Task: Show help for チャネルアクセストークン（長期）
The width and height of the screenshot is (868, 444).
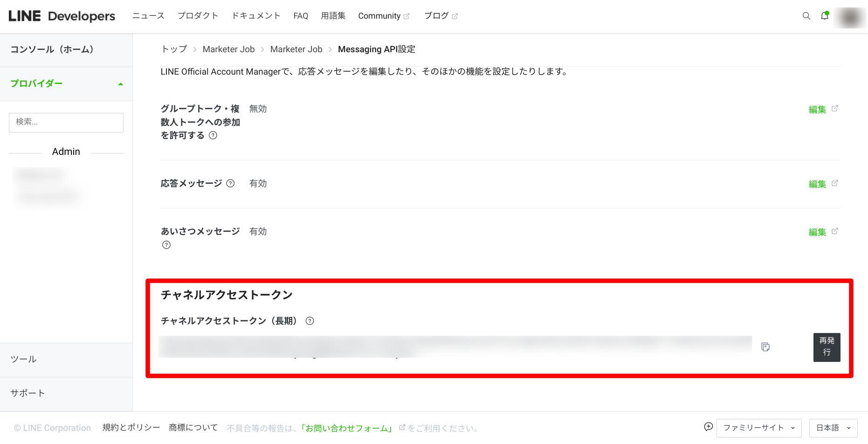Action: tap(310, 321)
